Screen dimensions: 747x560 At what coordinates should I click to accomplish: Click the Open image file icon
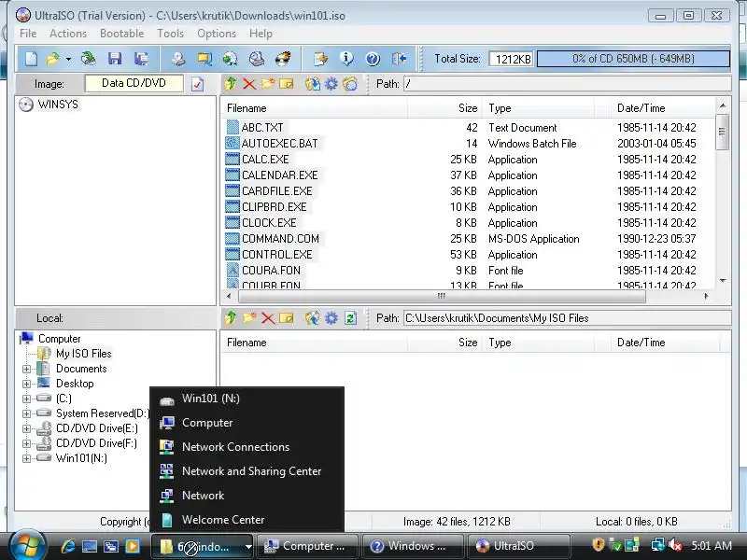pos(52,59)
